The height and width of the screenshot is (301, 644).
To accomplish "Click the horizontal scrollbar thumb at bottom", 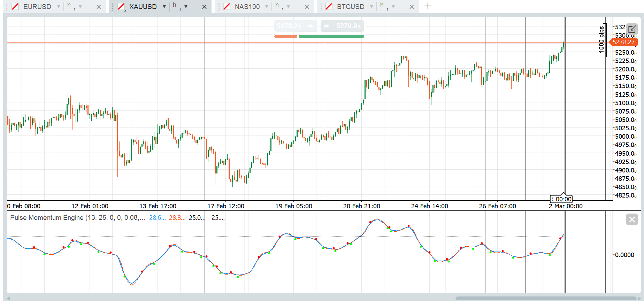I will tap(545, 298).
